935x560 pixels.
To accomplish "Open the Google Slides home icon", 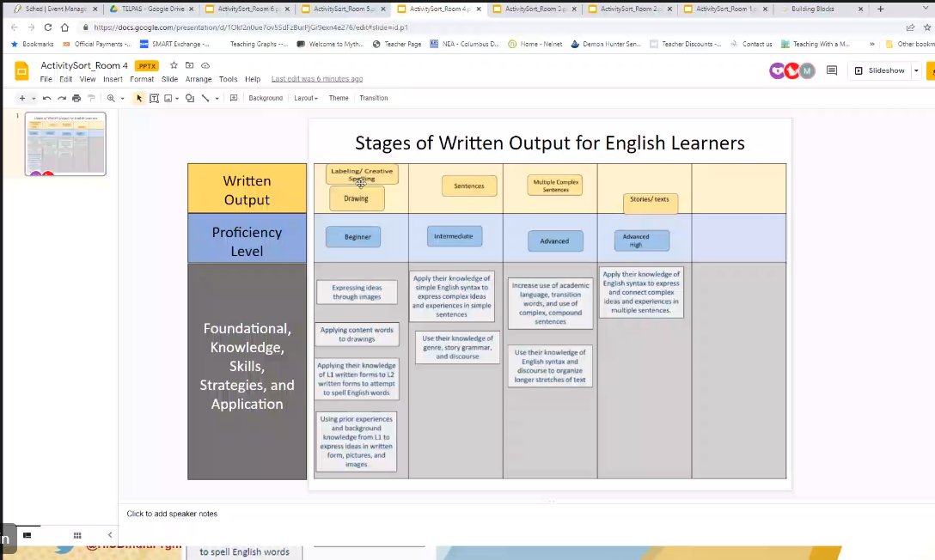I will point(21,71).
